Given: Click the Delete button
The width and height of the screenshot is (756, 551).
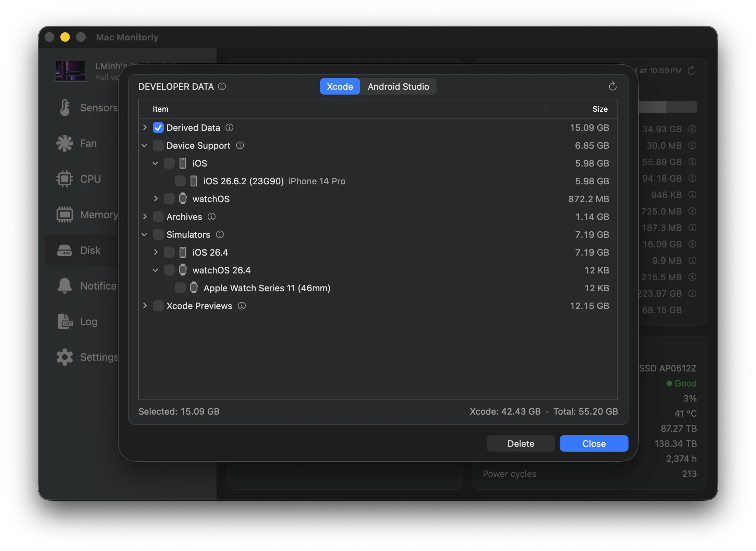Looking at the screenshot, I should pos(521,443).
